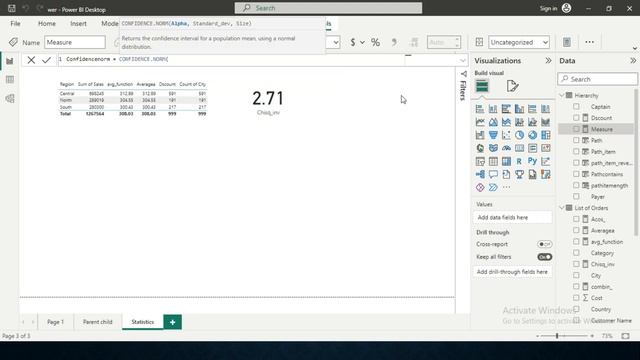Check the Measure field checkbox

tap(576, 129)
